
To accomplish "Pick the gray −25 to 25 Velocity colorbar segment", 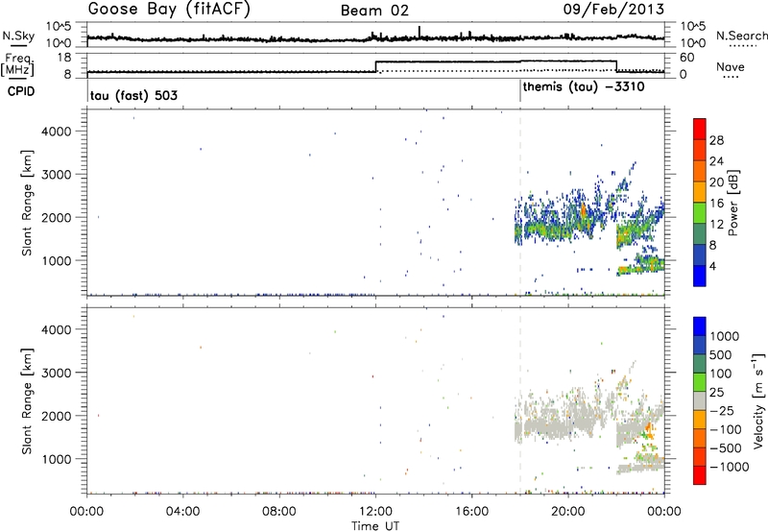I will [x=700, y=400].
